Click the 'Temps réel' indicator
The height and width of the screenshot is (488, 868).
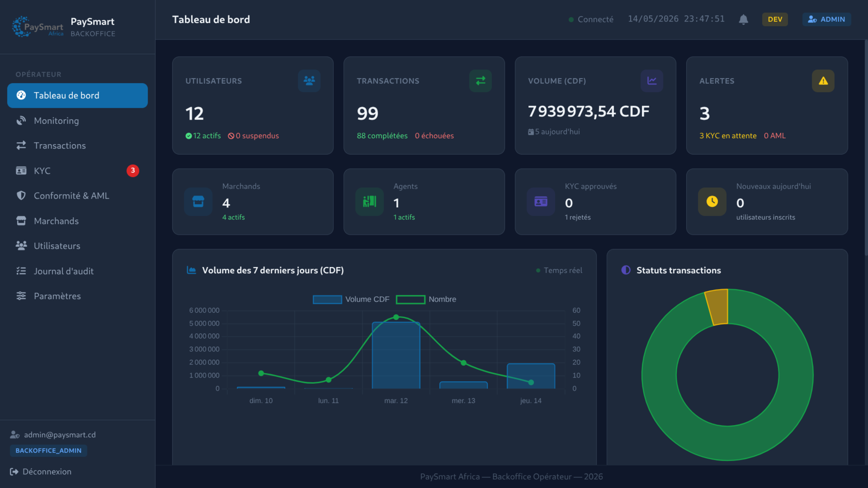559,270
